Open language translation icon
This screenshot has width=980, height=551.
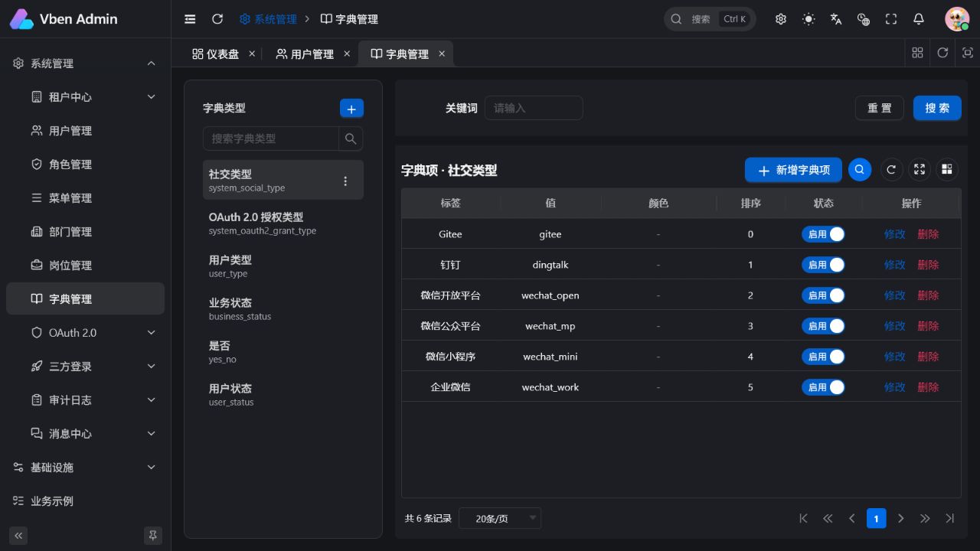[x=836, y=19]
